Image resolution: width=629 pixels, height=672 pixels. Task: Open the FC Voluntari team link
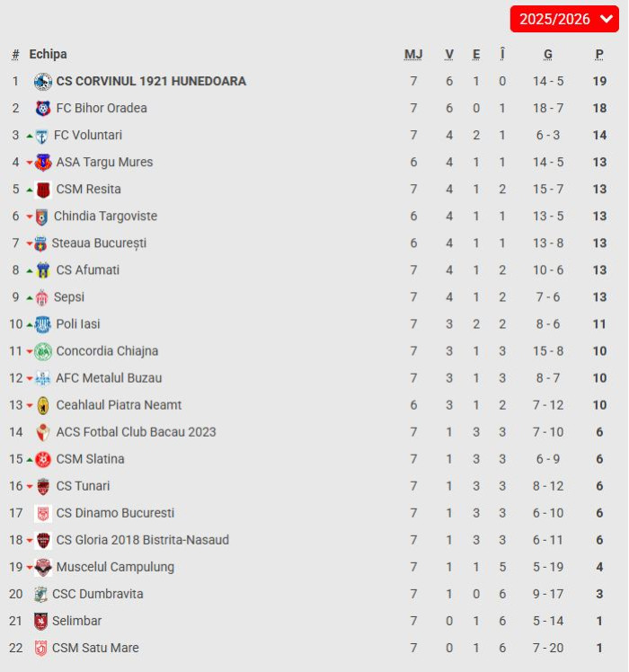[88, 136]
